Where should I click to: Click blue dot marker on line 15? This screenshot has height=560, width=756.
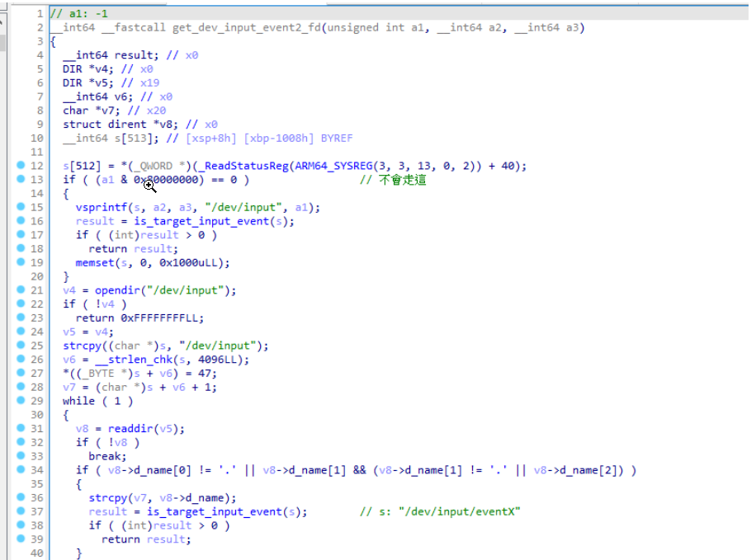[x=21, y=207]
